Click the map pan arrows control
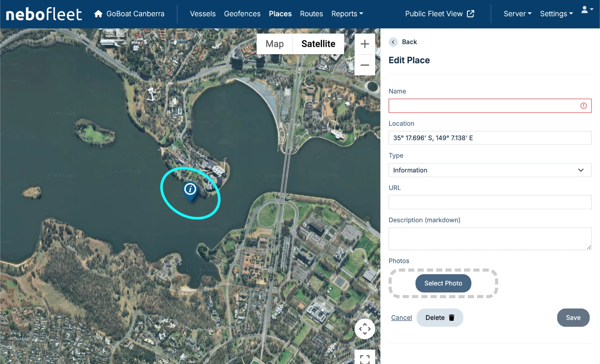 tap(365, 329)
